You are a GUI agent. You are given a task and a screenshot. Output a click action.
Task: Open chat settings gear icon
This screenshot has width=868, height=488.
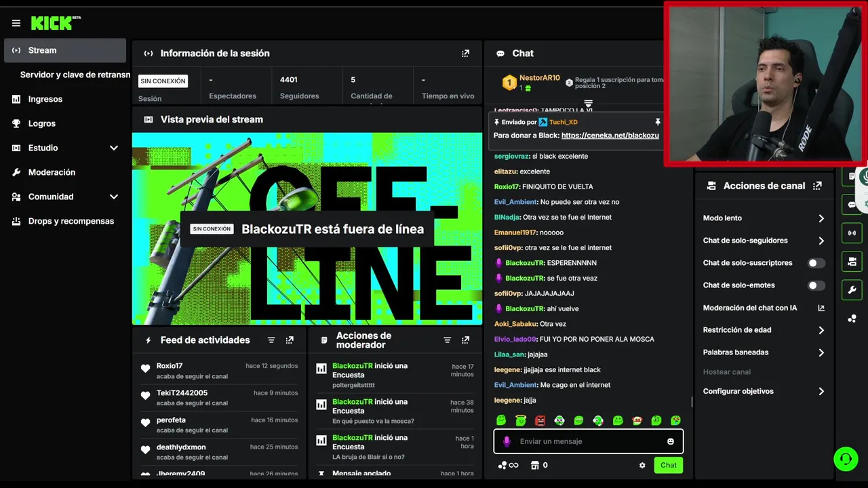click(x=642, y=466)
